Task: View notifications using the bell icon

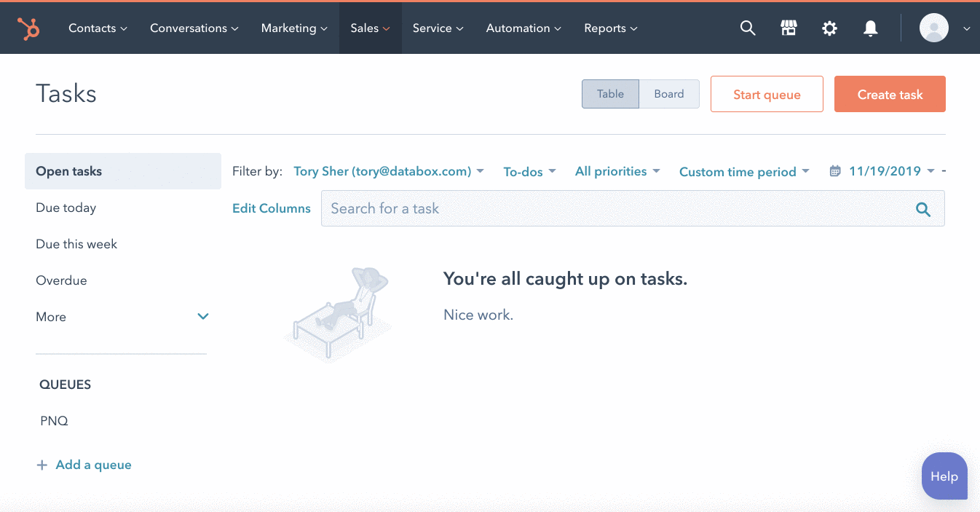Action: point(870,28)
